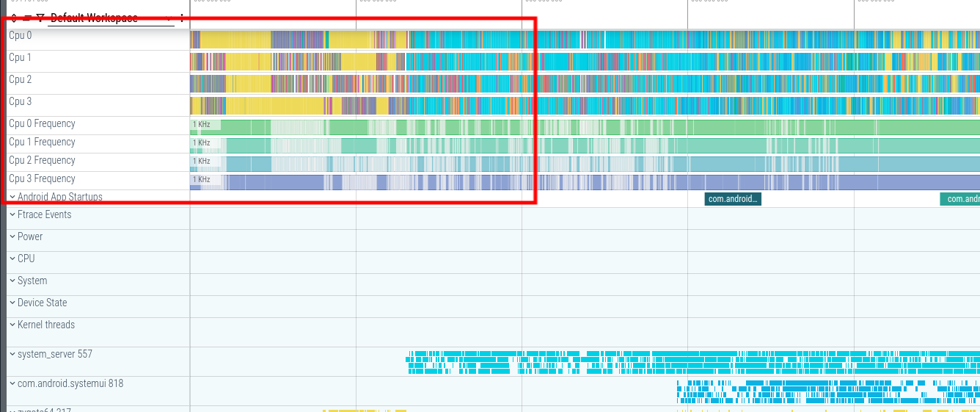980x412 pixels.
Task: Expand the com.android.systemui 818 process
Action: 12,384
